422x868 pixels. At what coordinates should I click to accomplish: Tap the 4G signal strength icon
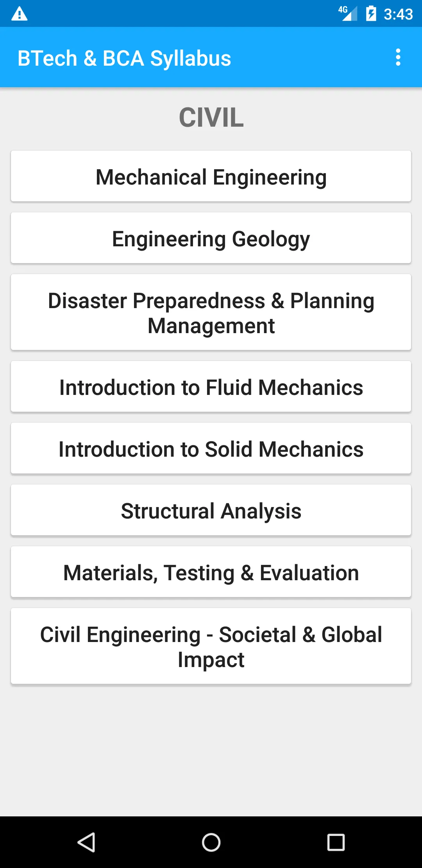[x=348, y=14]
